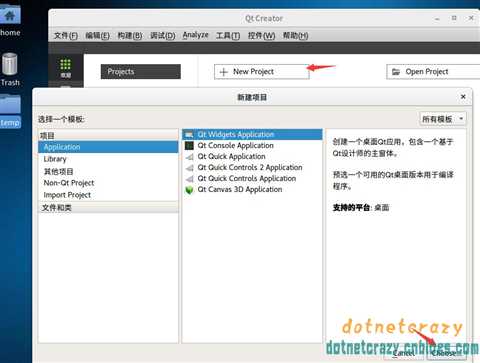Select the Qt Widgets Application icon

click(x=189, y=135)
